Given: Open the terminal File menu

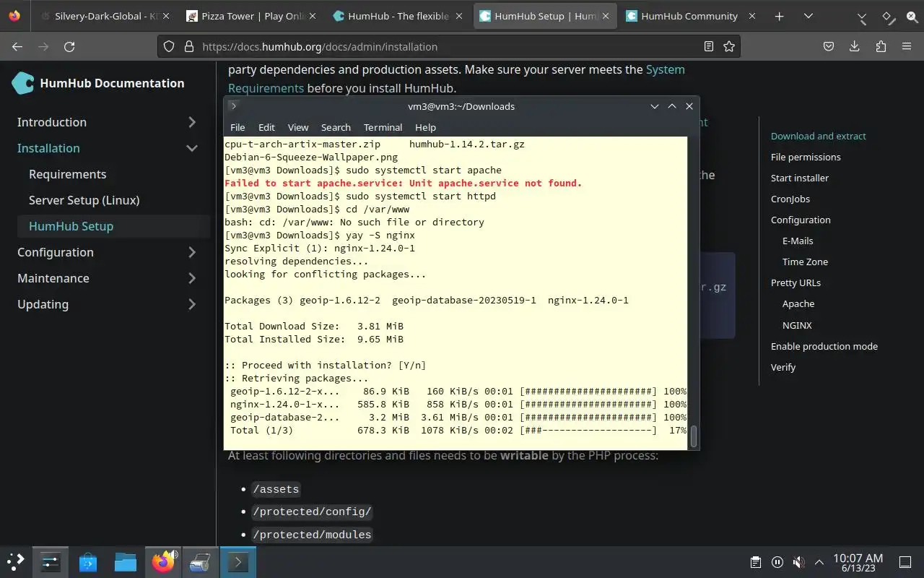Looking at the screenshot, I should 237,127.
